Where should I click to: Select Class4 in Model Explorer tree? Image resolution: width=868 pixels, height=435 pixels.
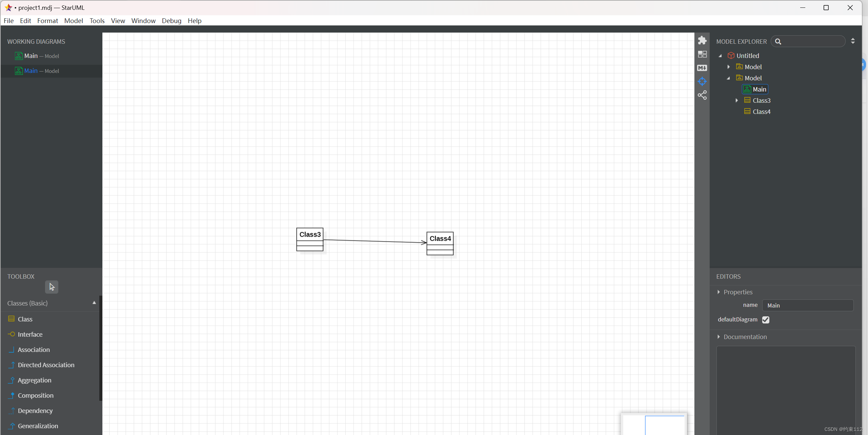pos(762,112)
